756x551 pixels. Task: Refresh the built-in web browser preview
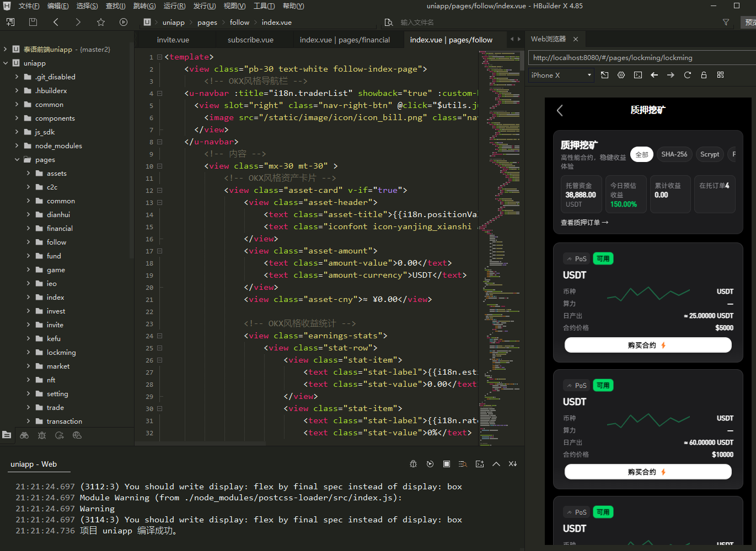click(687, 75)
